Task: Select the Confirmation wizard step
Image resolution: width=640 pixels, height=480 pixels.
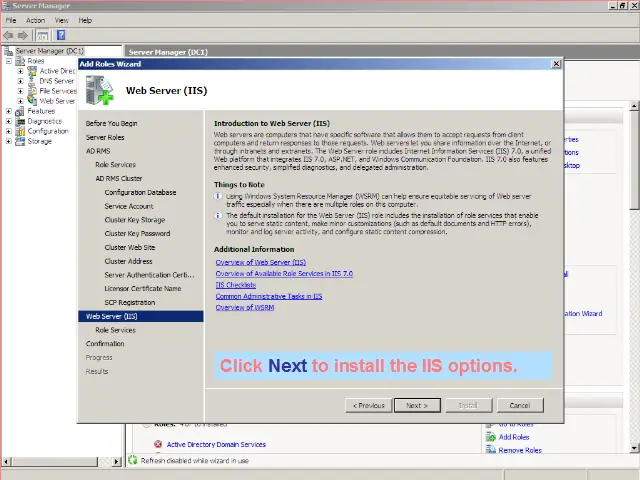Action: tap(105, 344)
